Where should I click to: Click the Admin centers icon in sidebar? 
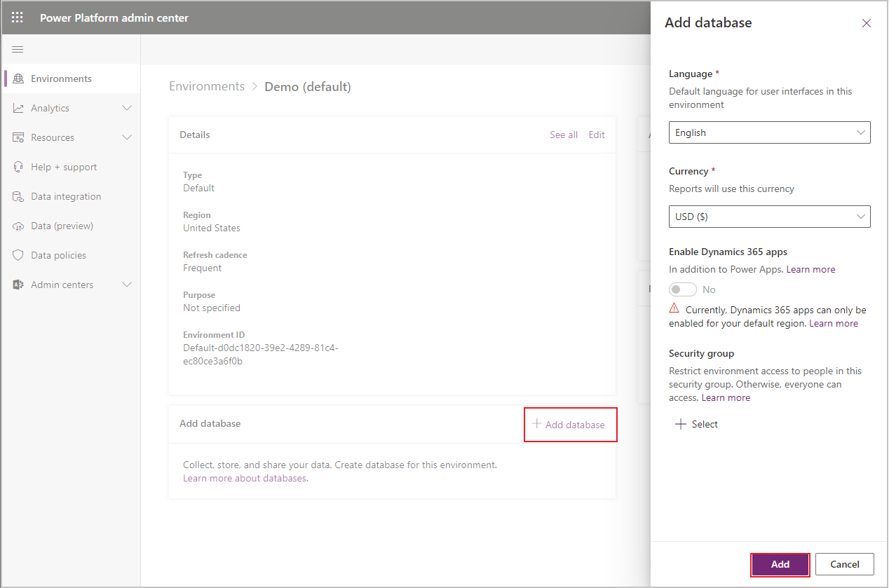tap(18, 285)
